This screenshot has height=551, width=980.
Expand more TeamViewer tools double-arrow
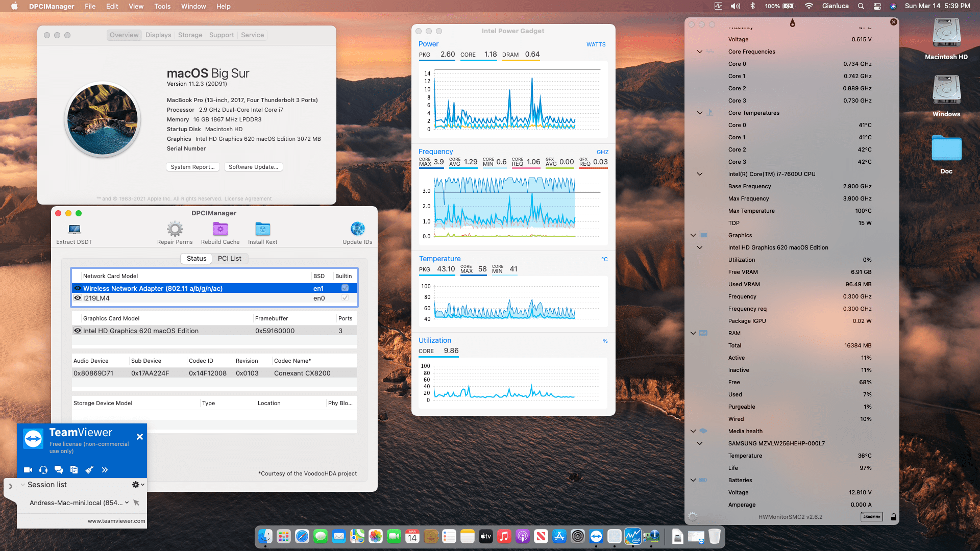coord(105,470)
